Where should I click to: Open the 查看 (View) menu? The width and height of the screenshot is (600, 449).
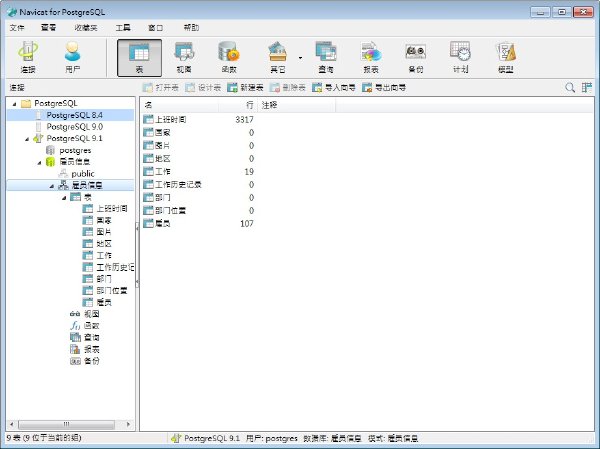[x=49, y=28]
